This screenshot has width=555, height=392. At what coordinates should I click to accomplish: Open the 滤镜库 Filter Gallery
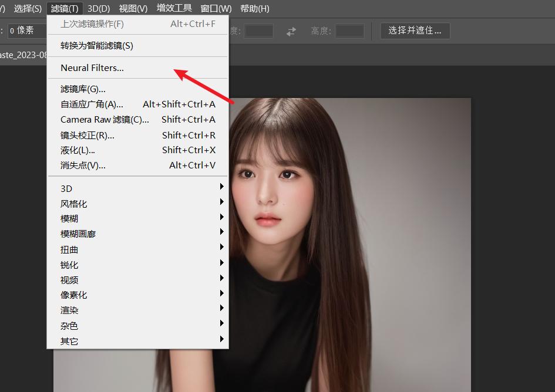click(x=82, y=89)
